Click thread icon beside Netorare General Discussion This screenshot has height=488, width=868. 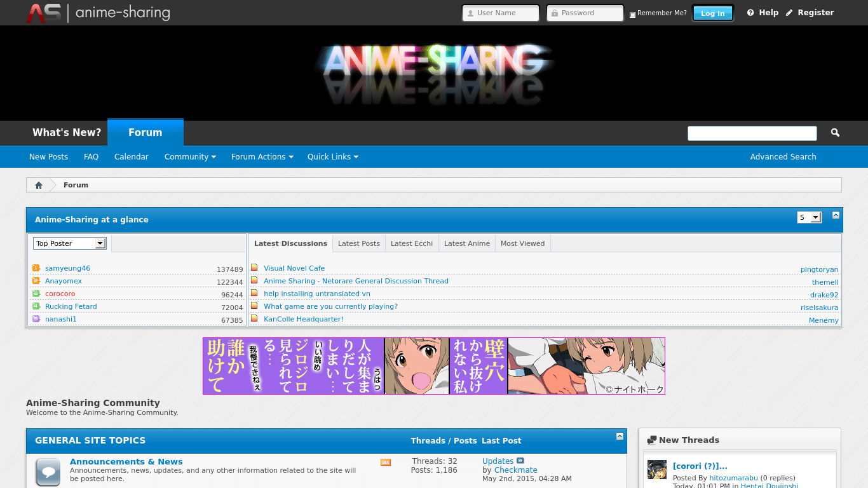[254, 280]
